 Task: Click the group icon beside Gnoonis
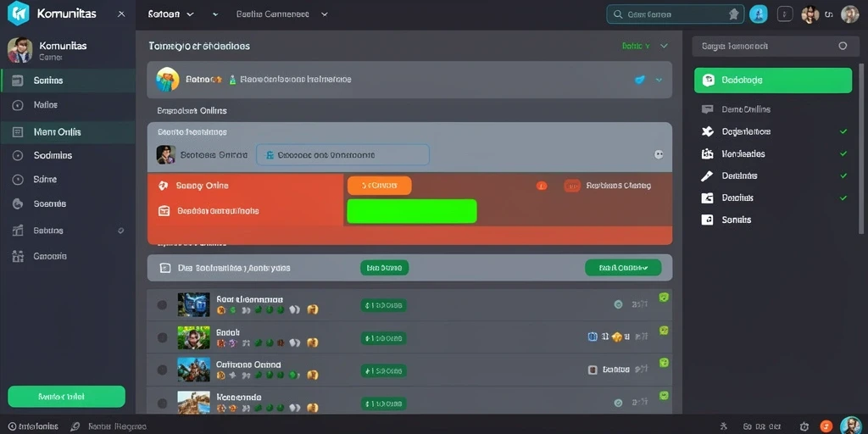(x=18, y=256)
